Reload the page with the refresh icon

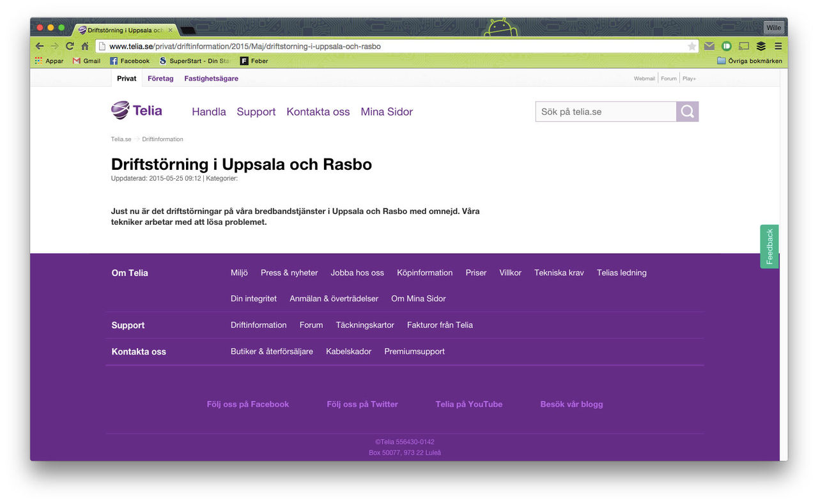(x=70, y=46)
